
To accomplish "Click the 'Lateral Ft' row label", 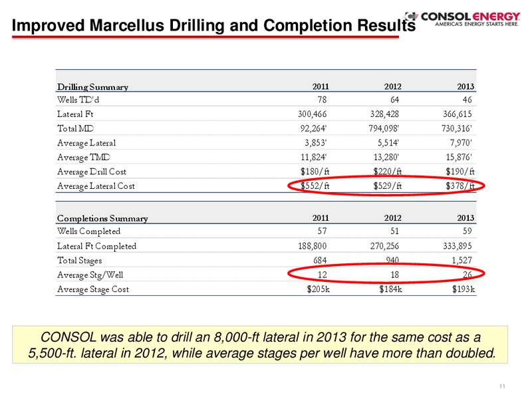I will (75, 114).
